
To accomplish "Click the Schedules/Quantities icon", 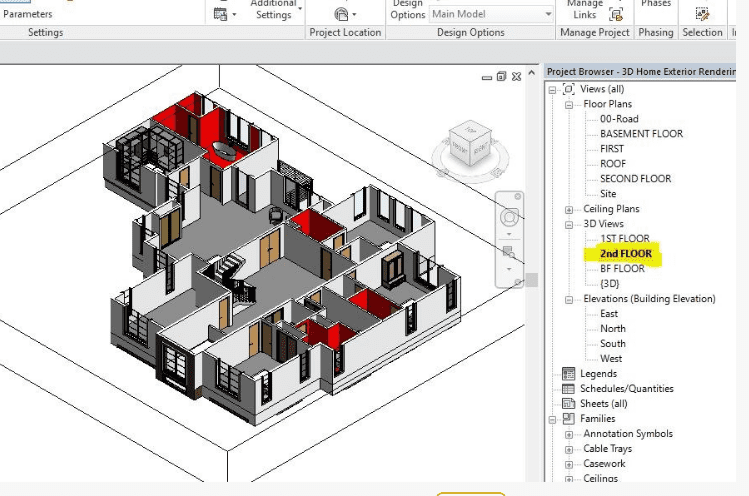I will [569, 389].
